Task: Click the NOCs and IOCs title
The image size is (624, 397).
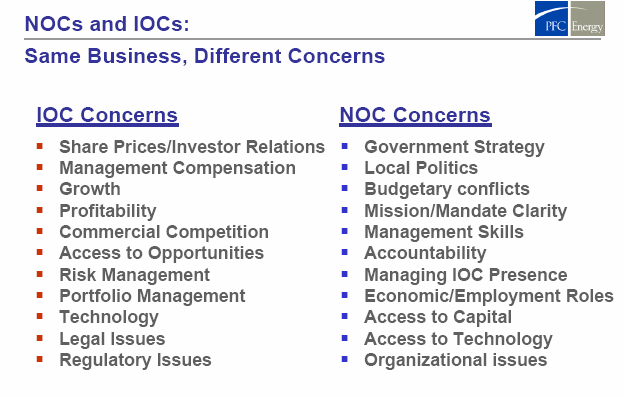Action: (x=107, y=24)
